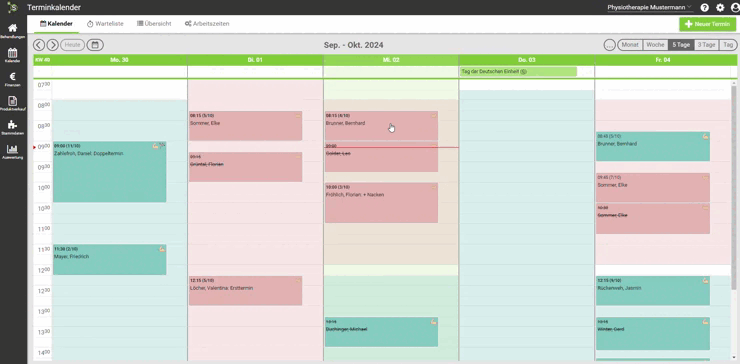Open Zahlefroh, Daniel Doppeltermin appointment
Image resolution: width=740 pixels, height=364 pixels.
pos(109,172)
